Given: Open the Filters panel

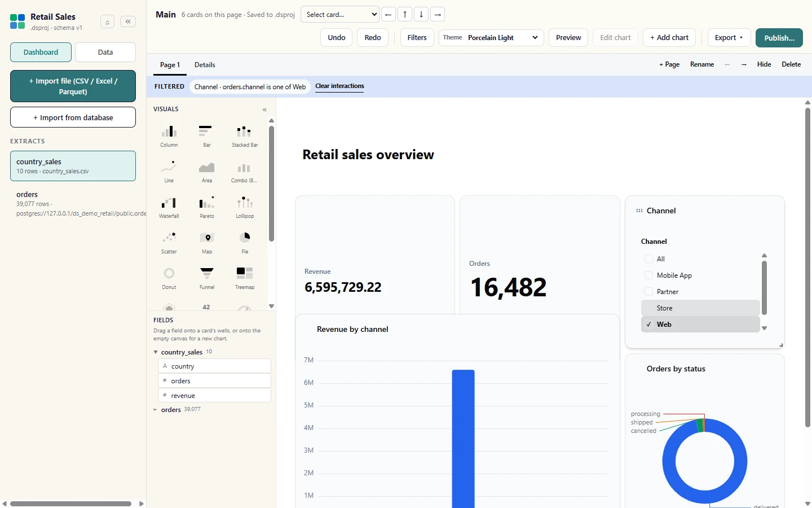Looking at the screenshot, I should point(417,38).
